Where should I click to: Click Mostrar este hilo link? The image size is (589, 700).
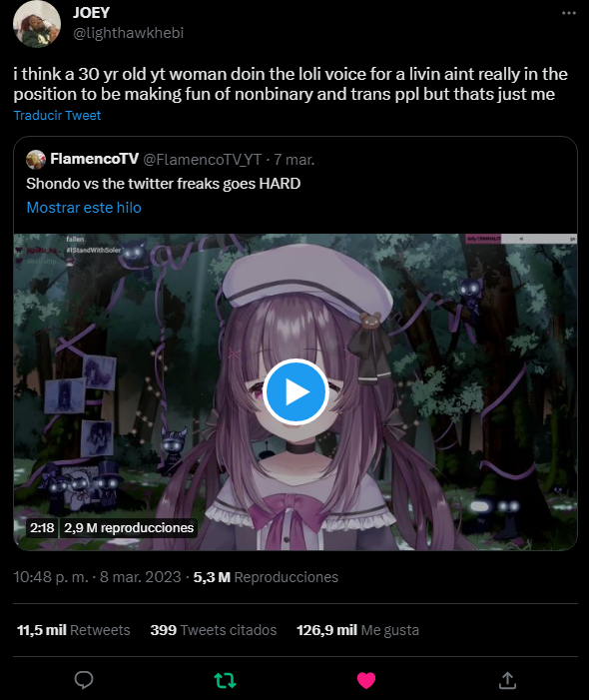(84, 208)
